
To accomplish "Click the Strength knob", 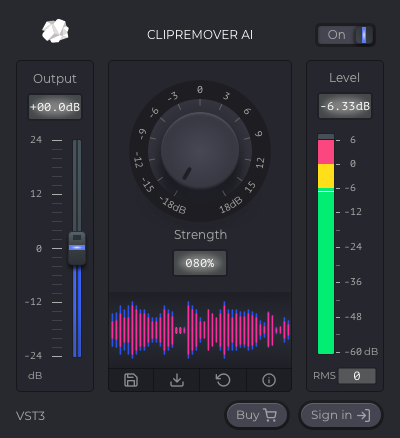I will [x=200, y=151].
